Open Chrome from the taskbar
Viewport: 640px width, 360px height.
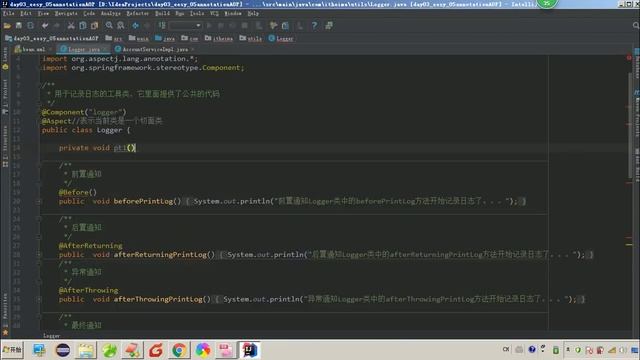coord(179,350)
